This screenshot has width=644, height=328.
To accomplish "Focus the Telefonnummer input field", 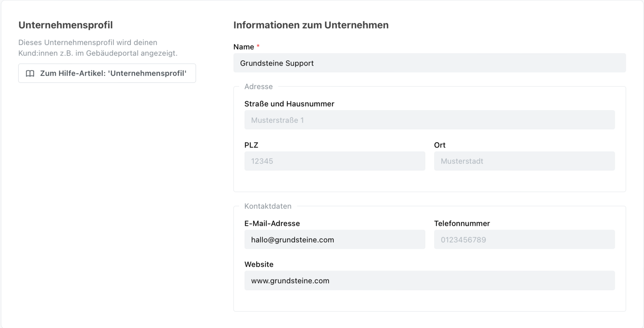I will click(524, 240).
